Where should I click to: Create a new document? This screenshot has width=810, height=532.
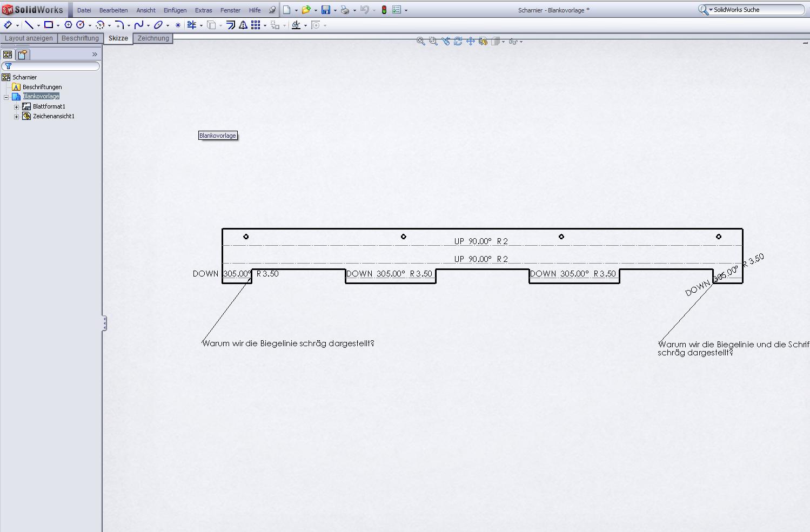coord(287,10)
